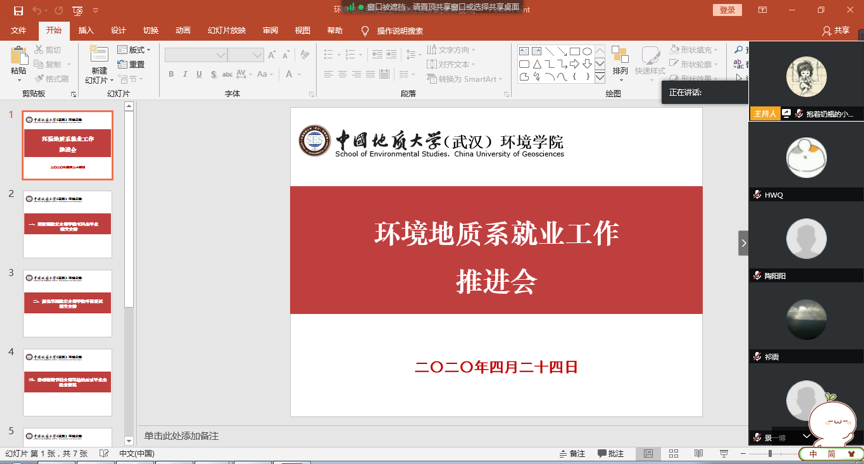
Task: Select the rectangle shape in shapes gallery
Action: (x=574, y=51)
